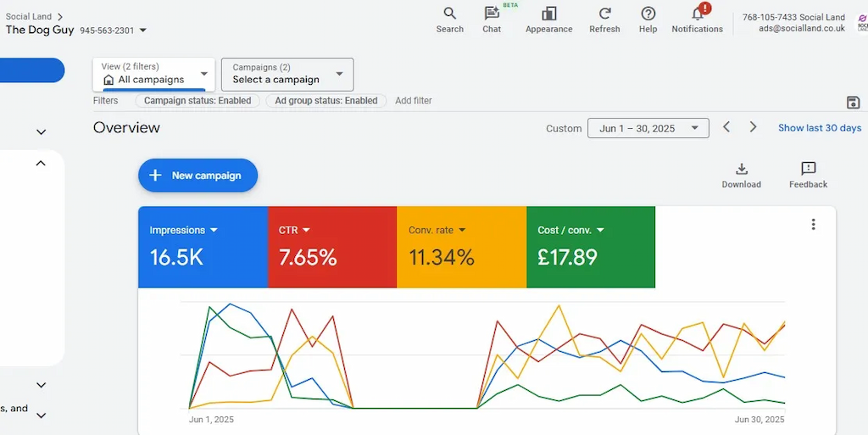Expand The Dog Guy account switcher arrow
Image resolution: width=868 pixels, height=435 pixels.
[142, 31]
